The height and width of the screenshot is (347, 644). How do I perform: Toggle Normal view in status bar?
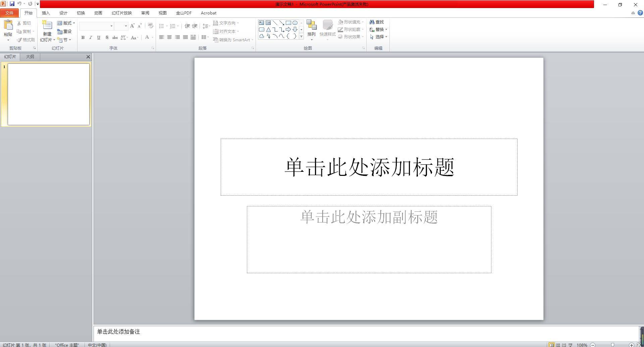(552, 345)
